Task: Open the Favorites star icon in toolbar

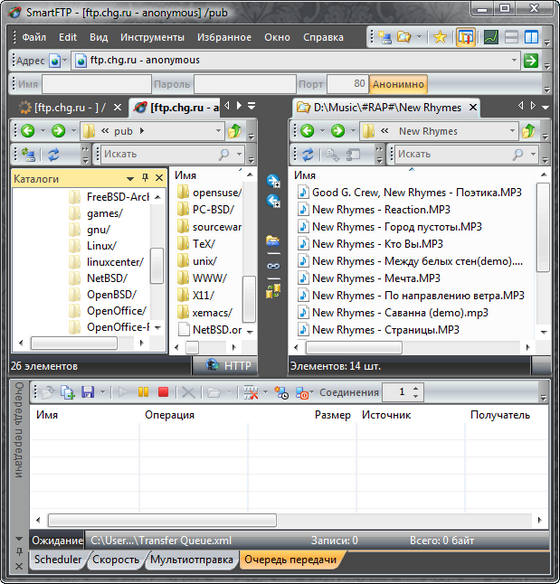Action: (440, 37)
